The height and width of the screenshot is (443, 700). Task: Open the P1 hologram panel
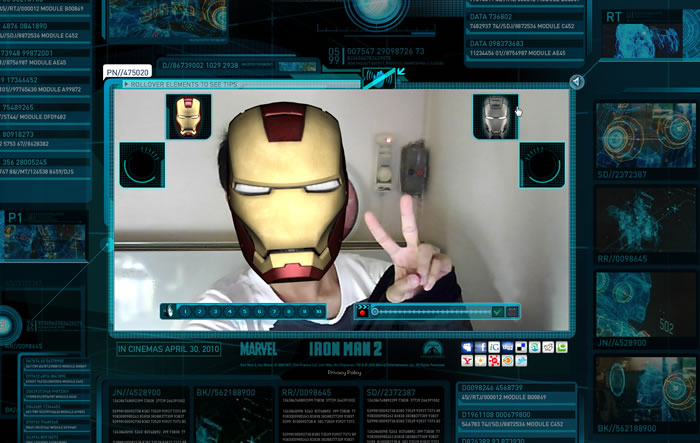click(44, 235)
